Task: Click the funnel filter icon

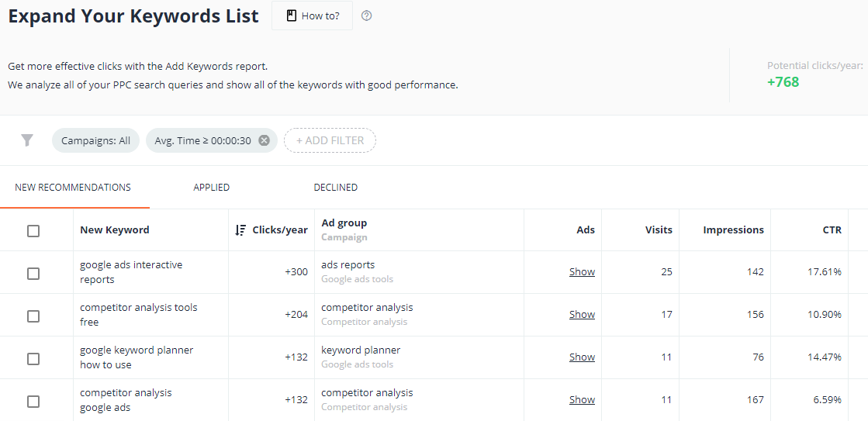Action: pyautogui.click(x=27, y=140)
